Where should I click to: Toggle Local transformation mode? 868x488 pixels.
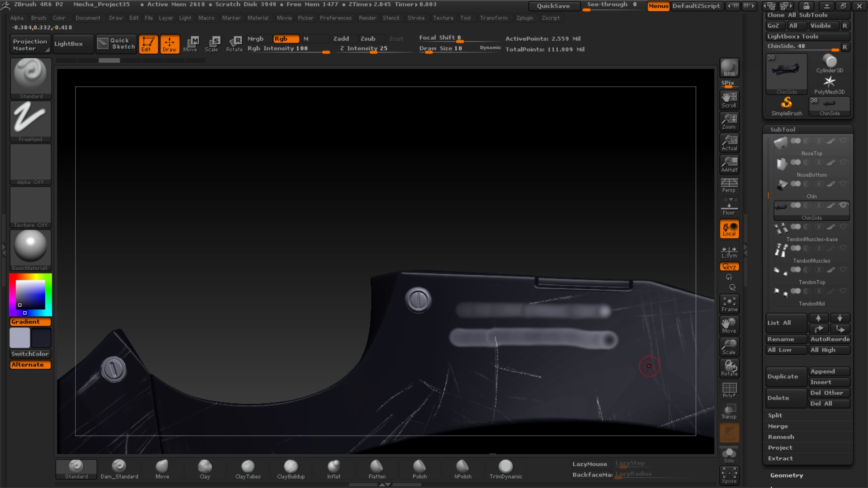click(x=729, y=229)
